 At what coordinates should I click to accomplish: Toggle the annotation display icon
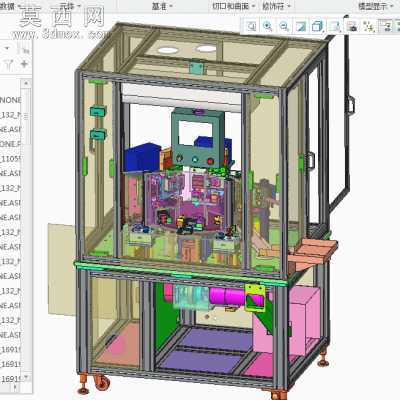386,26
